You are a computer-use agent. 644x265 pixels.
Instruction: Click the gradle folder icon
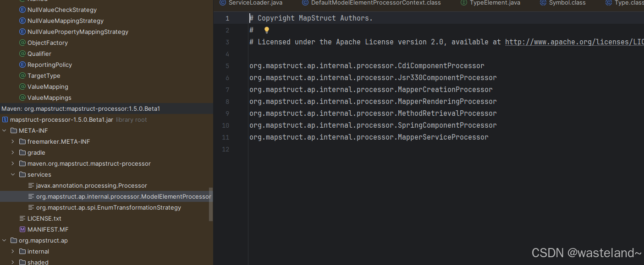click(22, 152)
